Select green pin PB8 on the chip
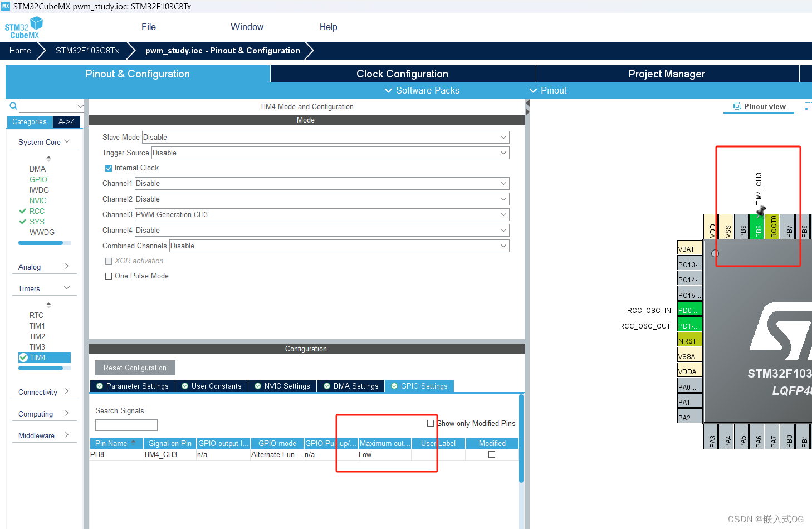Image resolution: width=812 pixels, height=529 pixels. [x=757, y=227]
